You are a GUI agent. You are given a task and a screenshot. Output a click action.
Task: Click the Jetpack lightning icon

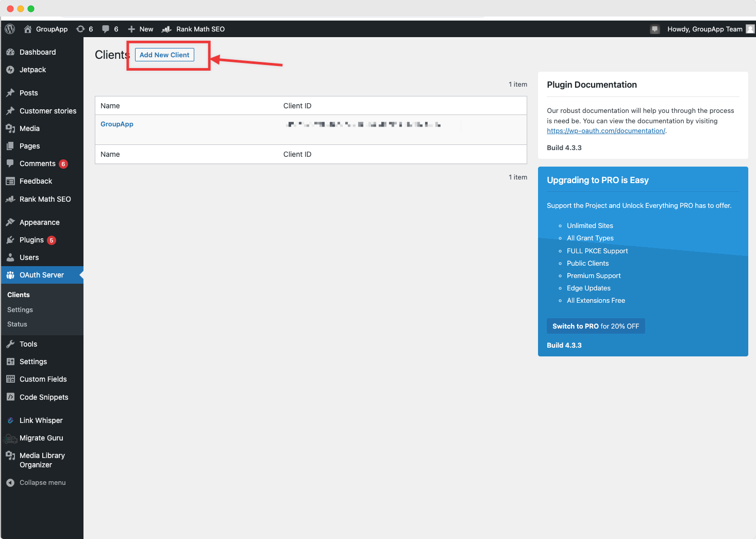click(10, 70)
